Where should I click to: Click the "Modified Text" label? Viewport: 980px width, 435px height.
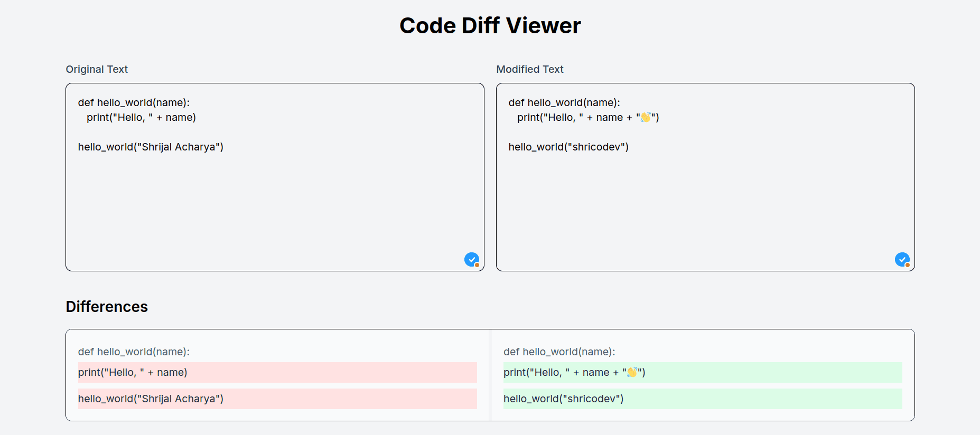[530, 69]
